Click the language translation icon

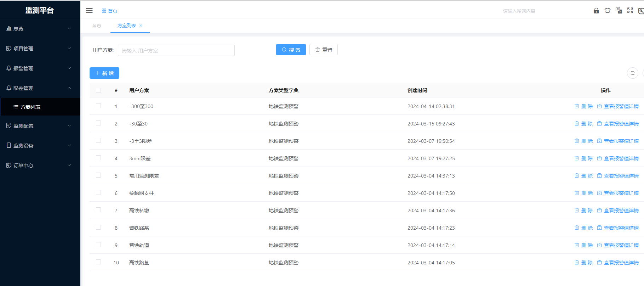coord(619,11)
